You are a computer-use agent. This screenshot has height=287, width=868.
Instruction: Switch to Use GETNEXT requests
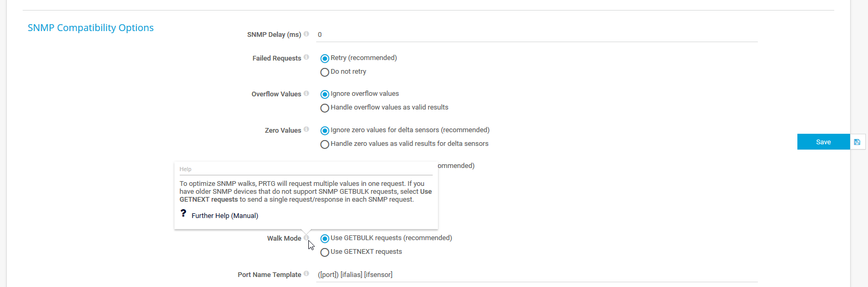(325, 252)
